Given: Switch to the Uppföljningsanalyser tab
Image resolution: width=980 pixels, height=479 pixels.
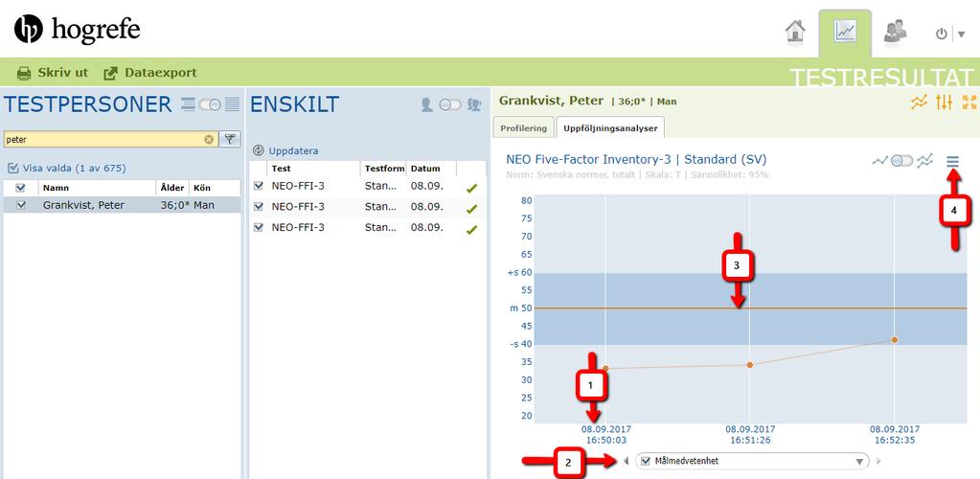Looking at the screenshot, I should 610,128.
